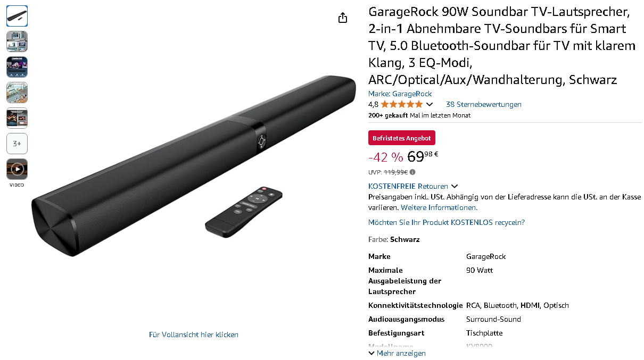The image size is (644, 360).
Task: Click the share icon above product image
Action: click(x=343, y=18)
